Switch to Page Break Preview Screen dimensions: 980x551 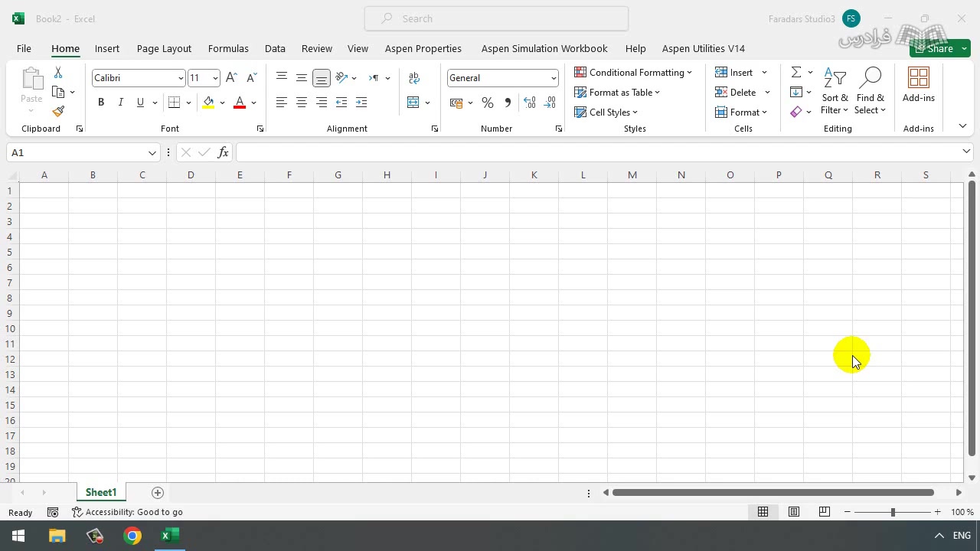click(825, 512)
